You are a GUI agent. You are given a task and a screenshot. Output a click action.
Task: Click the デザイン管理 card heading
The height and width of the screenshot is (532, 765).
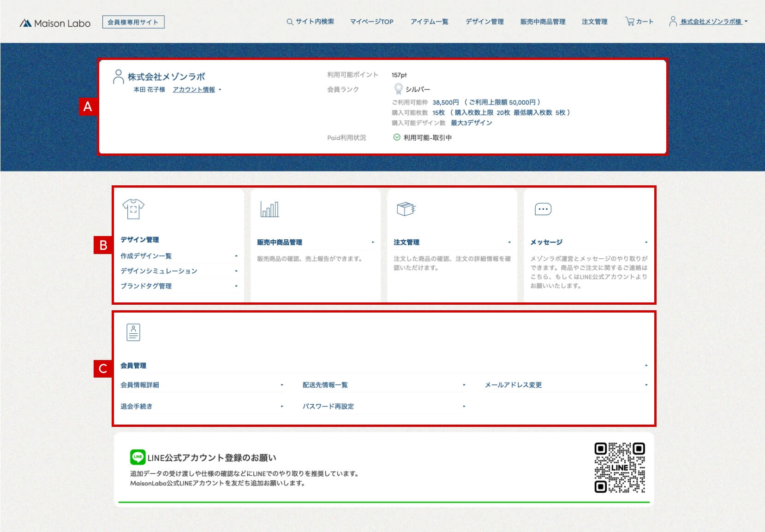point(140,240)
